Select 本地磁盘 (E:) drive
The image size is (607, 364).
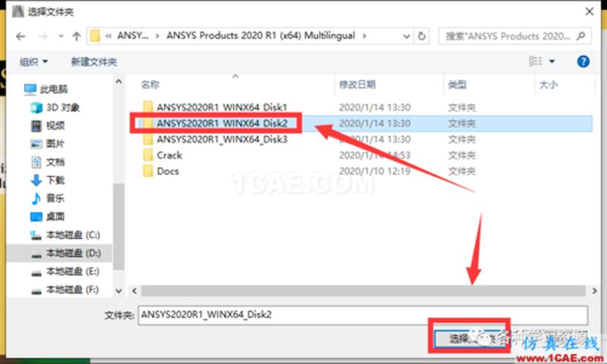point(65,271)
